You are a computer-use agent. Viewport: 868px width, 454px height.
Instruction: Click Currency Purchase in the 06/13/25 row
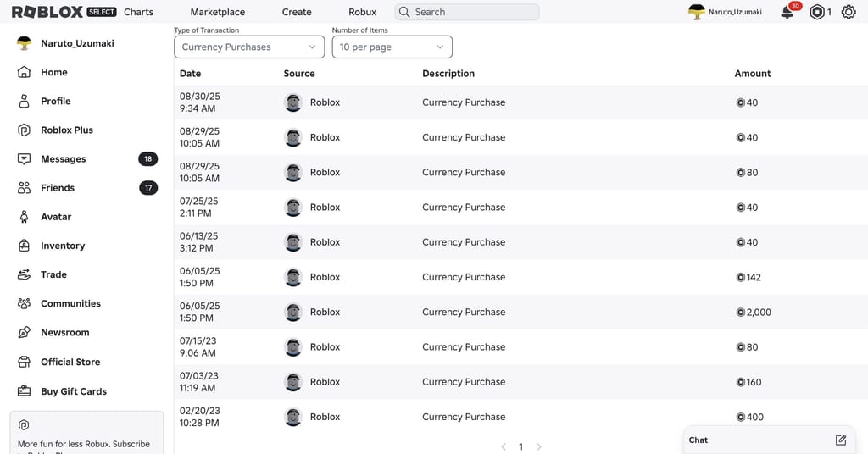(x=464, y=242)
